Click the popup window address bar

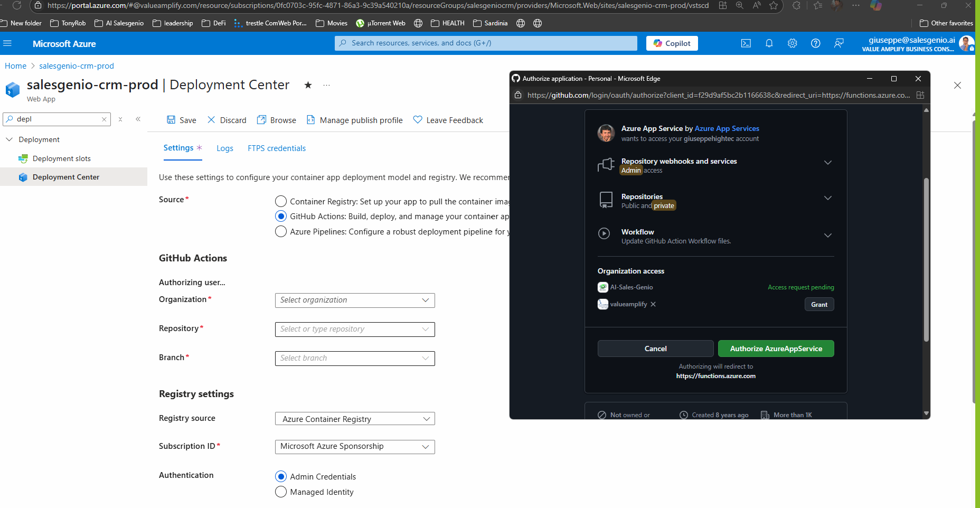tap(718, 95)
